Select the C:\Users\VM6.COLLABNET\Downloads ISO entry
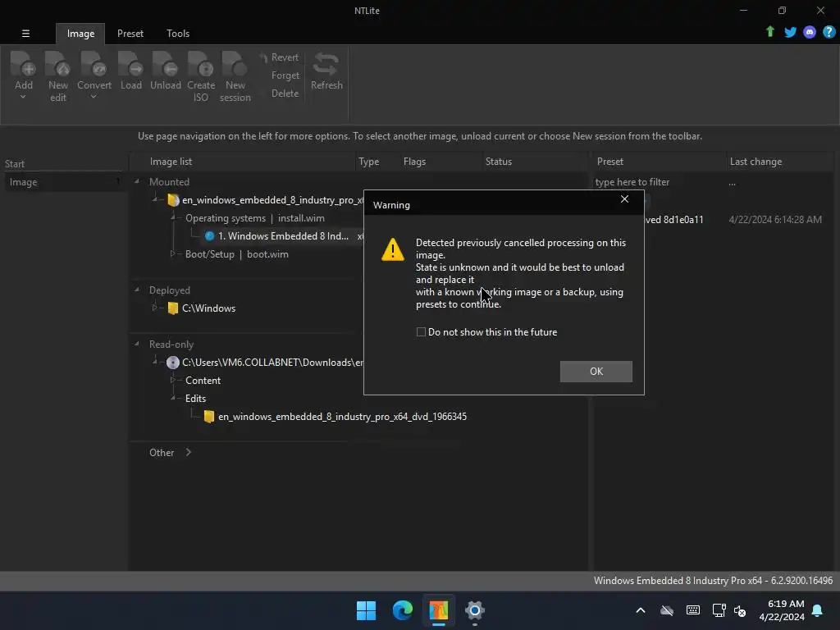The height and width of the screenshot is (630, 840). (x=266, y=362)
